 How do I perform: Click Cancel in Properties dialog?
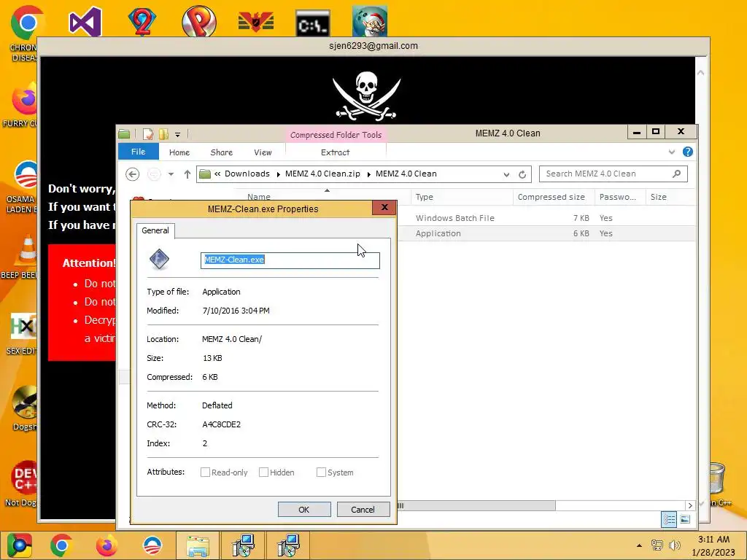(363, 510)
